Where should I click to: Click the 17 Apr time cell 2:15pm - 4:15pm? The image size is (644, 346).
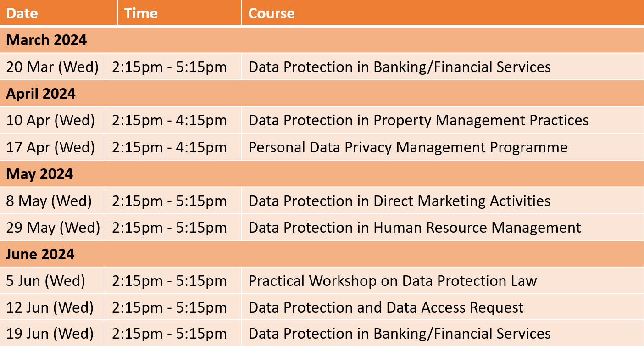pyautogui.click(x=173, y=147)
